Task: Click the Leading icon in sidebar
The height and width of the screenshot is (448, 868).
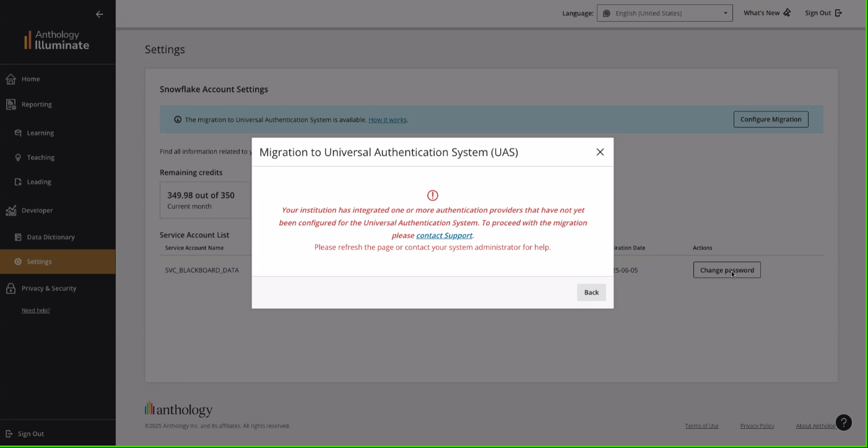Action: tap(18, 182)
